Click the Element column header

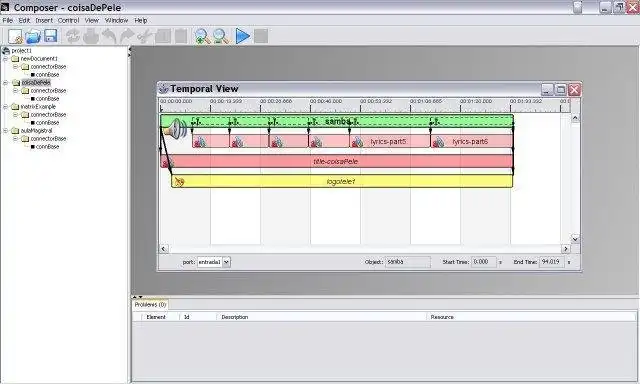(156, 317)
